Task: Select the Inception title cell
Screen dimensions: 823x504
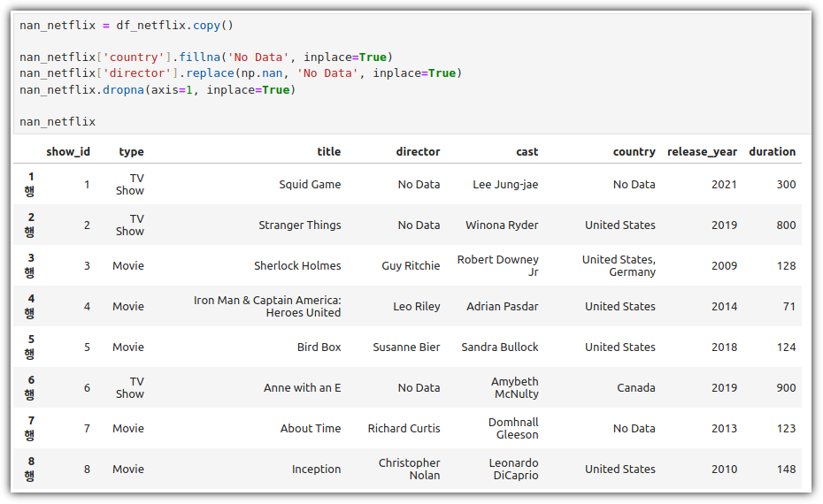Action: 317,470
